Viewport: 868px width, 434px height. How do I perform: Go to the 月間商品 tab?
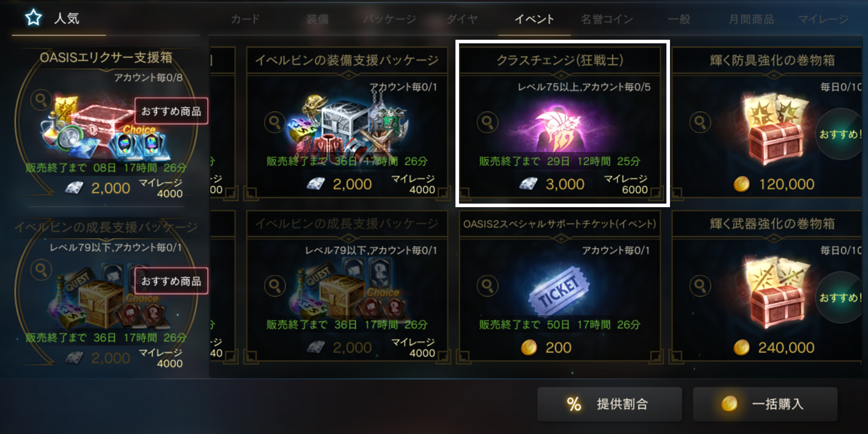[x=751, y=19]
